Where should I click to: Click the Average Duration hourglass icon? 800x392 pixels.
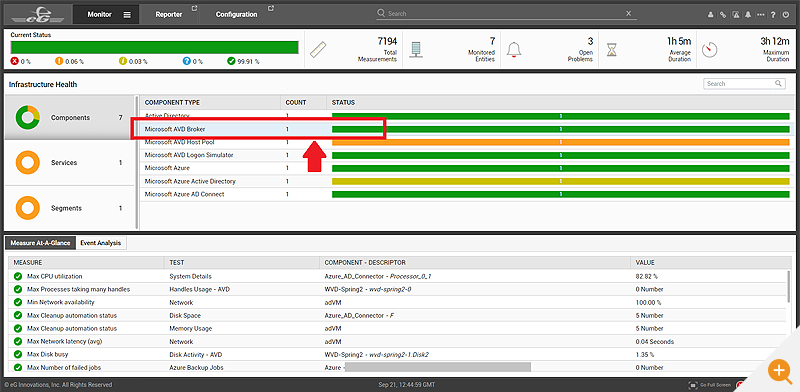pyautogui.click(x=611, y=50)
